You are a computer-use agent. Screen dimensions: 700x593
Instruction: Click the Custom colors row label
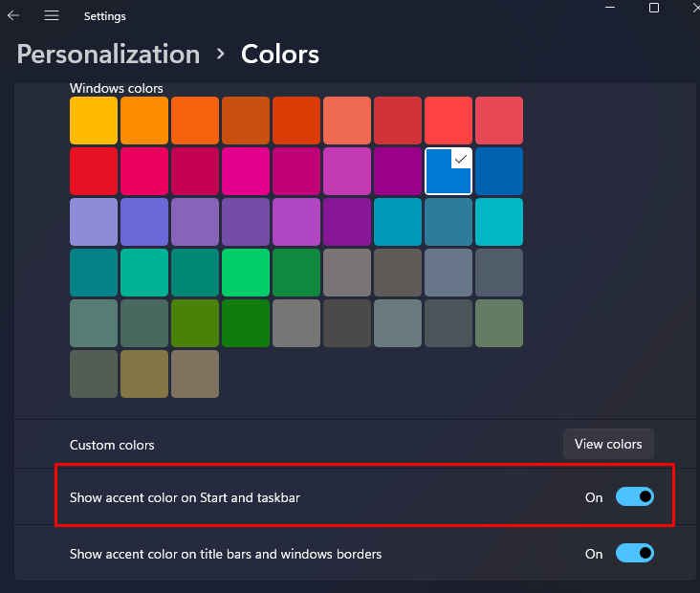point(112,445)
